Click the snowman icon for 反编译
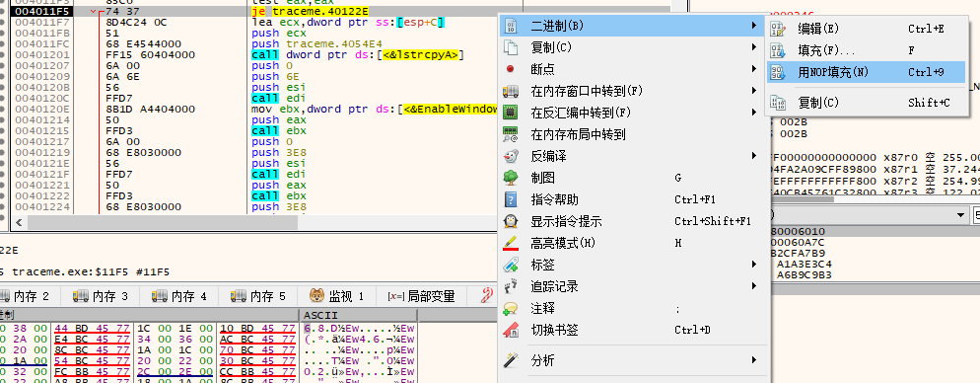 pos(511,156)
